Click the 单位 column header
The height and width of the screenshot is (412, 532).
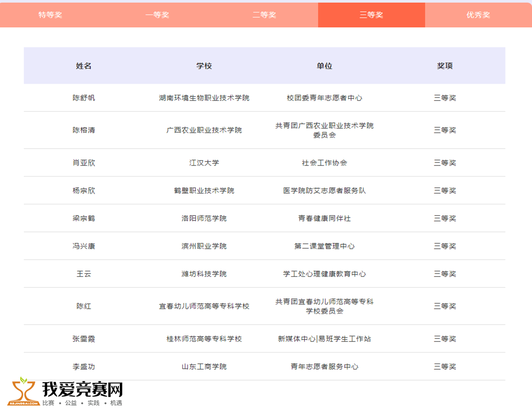click(324, 66)
